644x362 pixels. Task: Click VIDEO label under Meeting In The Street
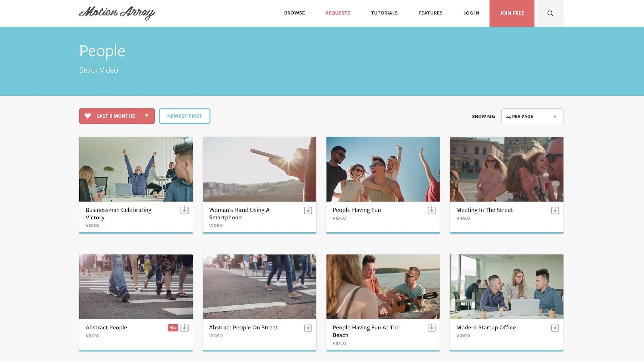click(463, 218)
